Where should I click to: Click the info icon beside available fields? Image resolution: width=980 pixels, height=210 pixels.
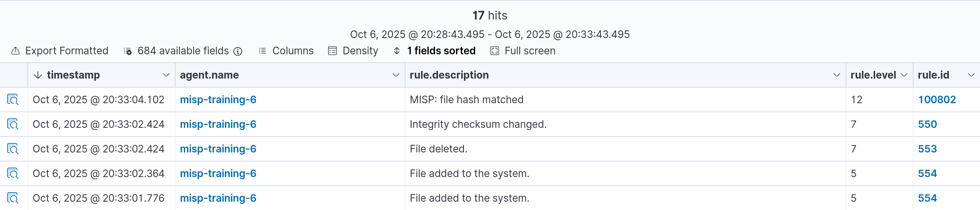coord(238,51)
